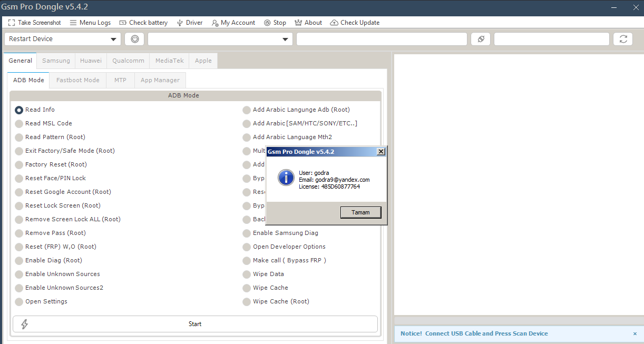The height and width of the screenshot is (344, 644).
Task: Click the empty field before refresh button
Action: 552,39
